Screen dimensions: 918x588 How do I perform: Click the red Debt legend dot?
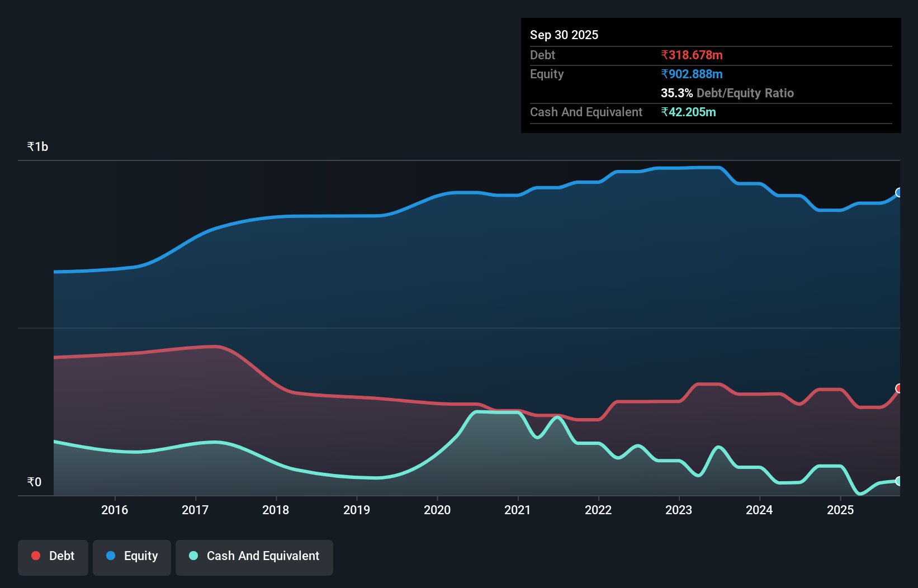pos(35,556)
